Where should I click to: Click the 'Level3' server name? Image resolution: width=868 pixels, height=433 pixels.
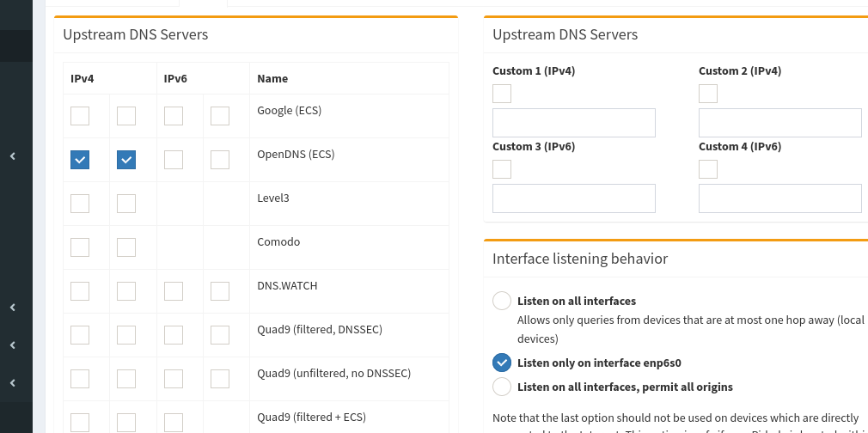[x=273, y=198]
